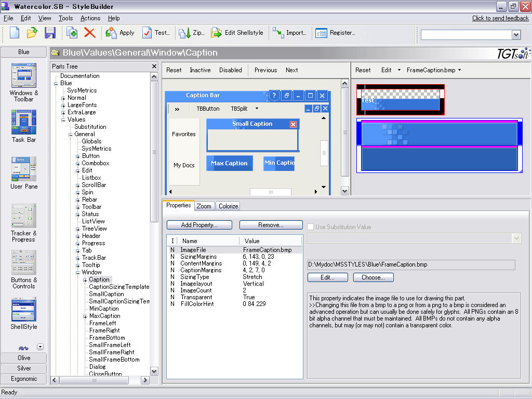Select the SizingMargins property row

coord(235,257)
